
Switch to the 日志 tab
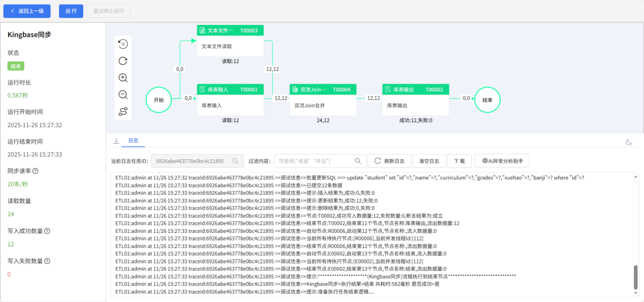(133, 141)
